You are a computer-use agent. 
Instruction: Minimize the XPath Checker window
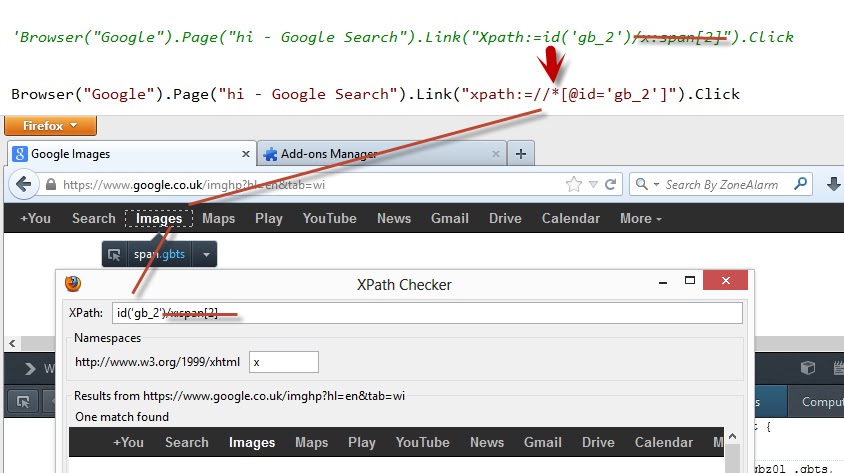[x=663, y=281]
